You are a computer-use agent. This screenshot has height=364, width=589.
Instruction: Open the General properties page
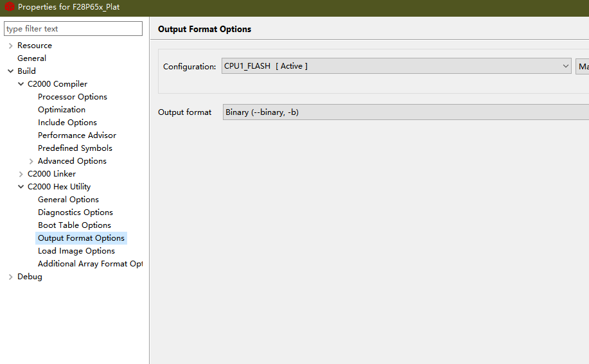tap(31, 58)
